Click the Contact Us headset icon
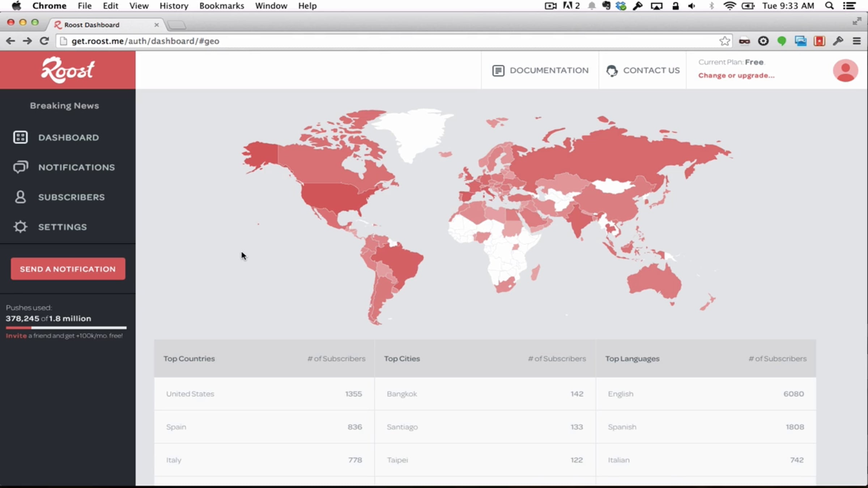The width and height of the screenshot is (868, 488). pos(612,70)
